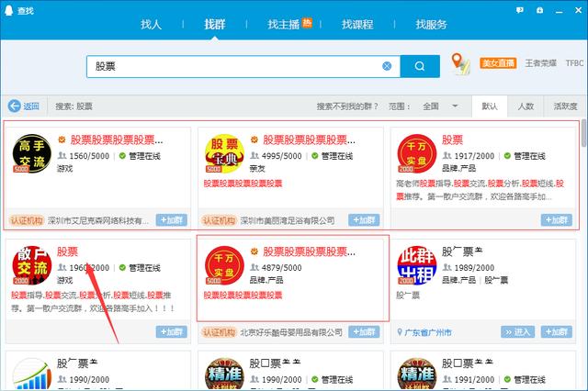
Task: Sort results by 默认 tab
Action: pos(490,106)
